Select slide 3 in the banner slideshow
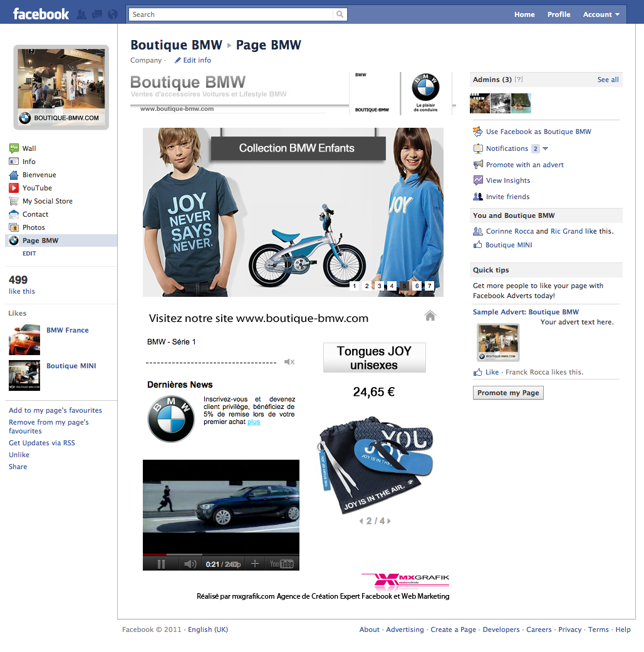The height and width of the screenshot is (652, 644). click(379, 286)
